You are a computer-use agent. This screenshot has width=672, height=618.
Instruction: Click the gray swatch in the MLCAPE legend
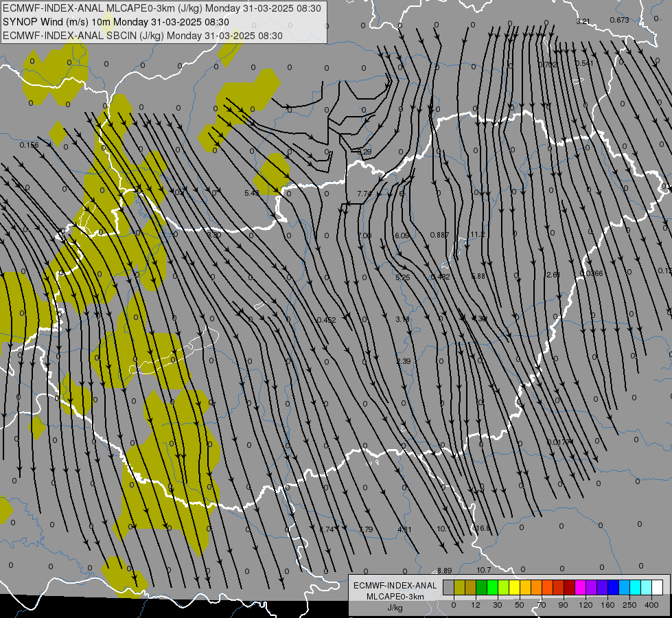(x=449, y=587)
